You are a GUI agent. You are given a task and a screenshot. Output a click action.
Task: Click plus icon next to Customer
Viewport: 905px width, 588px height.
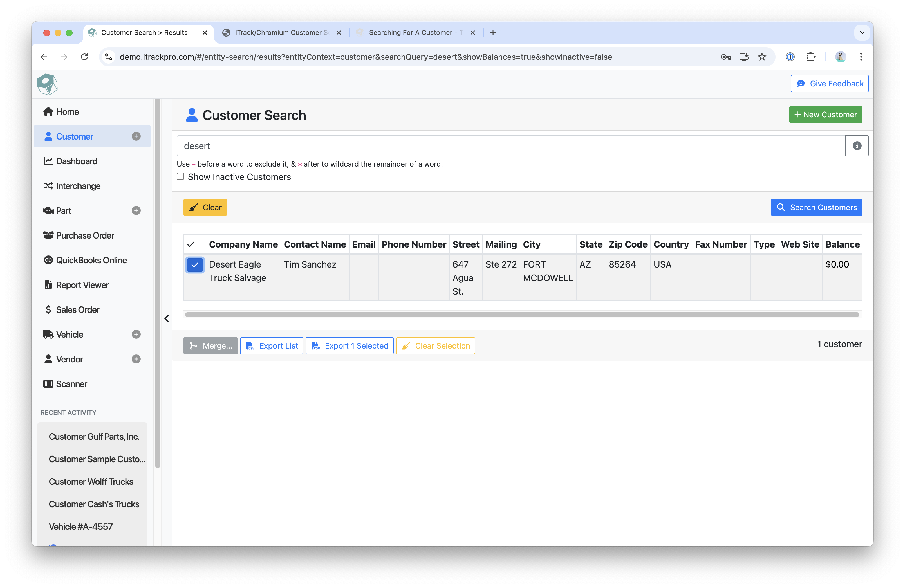click(136, 136)
